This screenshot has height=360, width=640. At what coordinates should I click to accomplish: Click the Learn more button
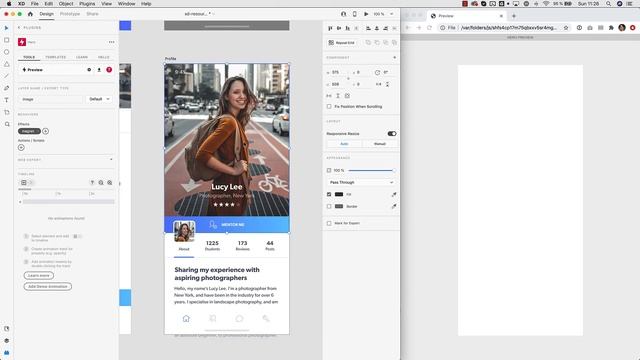click(39, 276)
